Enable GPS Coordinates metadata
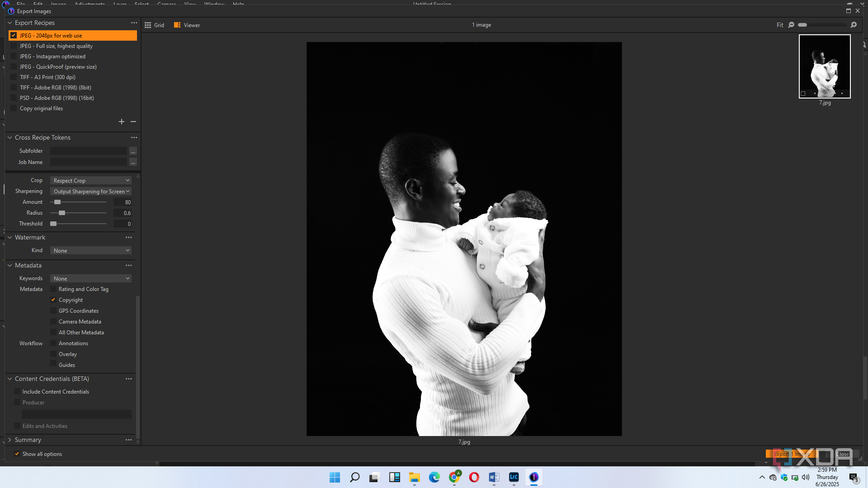The height and width of the screenshot is (488, 868). (x=53, y=310)
